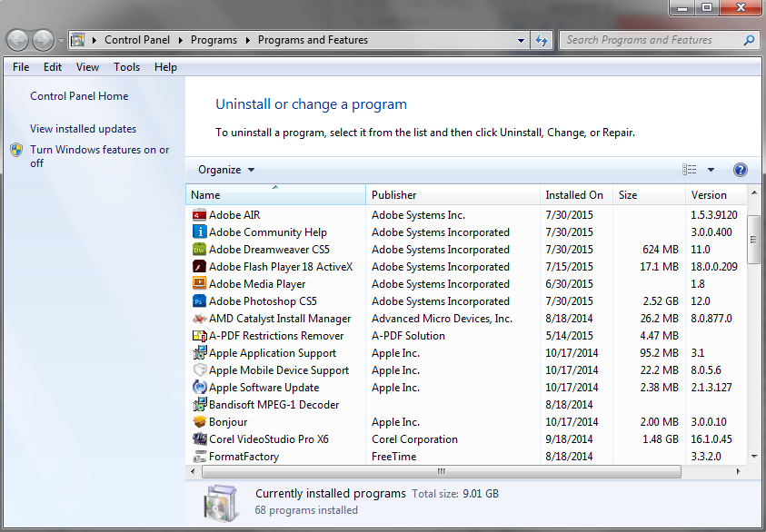The height and width of the screenshot is (532, 766).
Task: Click the Programs and Features breadcrumb
Action: click(313, 40)
